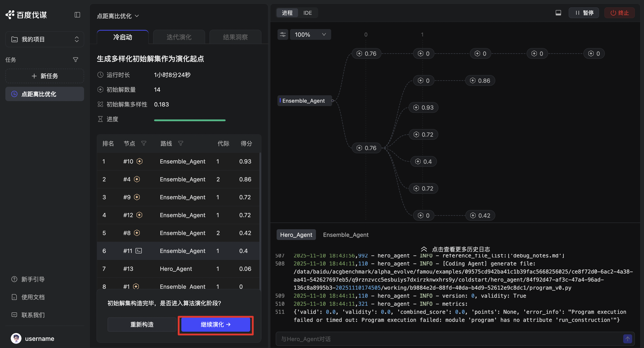
Task: Click the 暂停 pause button
Action: tap(584, 13)
